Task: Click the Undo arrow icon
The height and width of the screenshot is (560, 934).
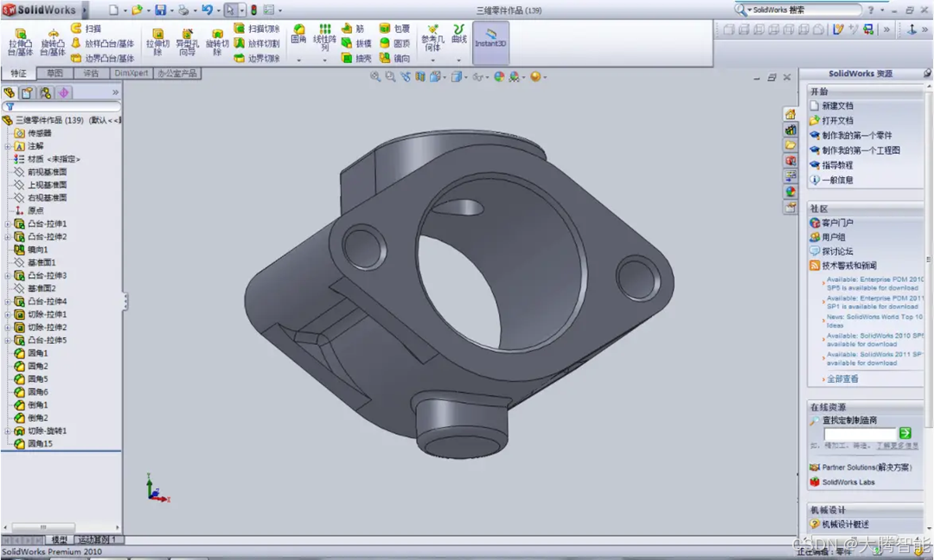Action: (207, 10)
